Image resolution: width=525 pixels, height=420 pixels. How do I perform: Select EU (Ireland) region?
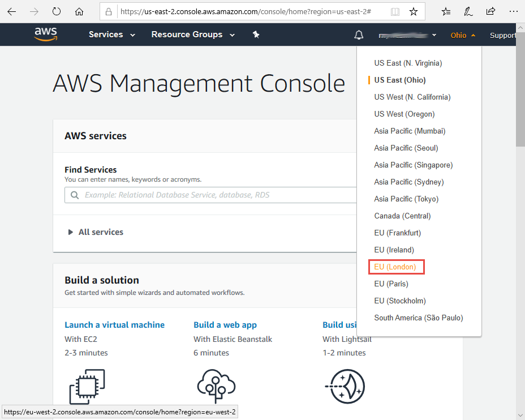(x=394, y=250)
